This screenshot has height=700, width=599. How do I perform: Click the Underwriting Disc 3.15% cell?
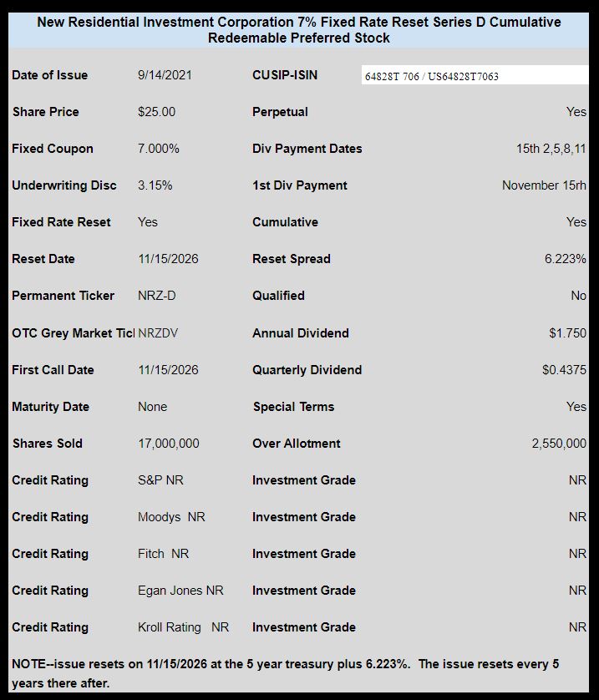155,185
